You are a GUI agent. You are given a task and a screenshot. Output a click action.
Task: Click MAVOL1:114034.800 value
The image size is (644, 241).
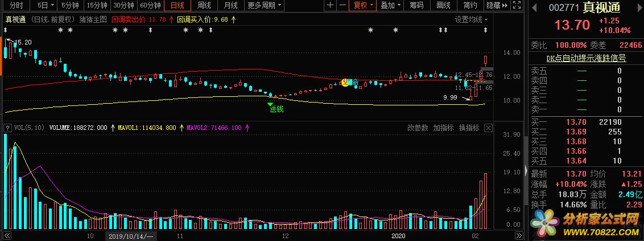tap(147, 128)
